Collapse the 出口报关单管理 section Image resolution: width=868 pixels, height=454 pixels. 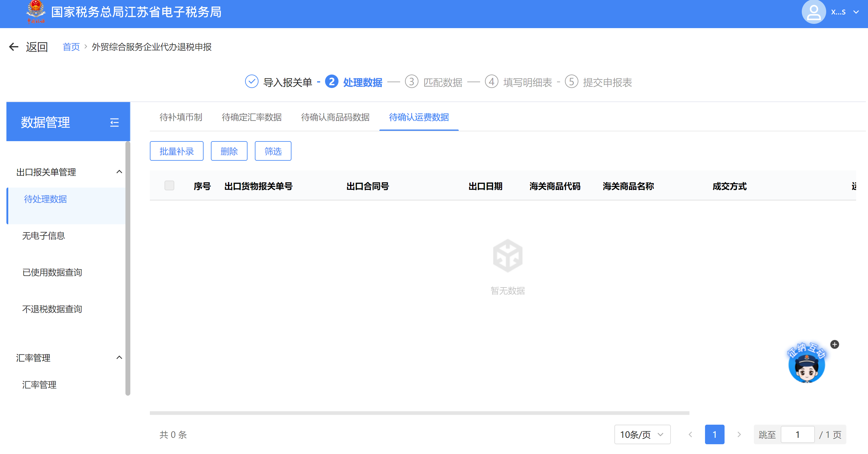119,172
